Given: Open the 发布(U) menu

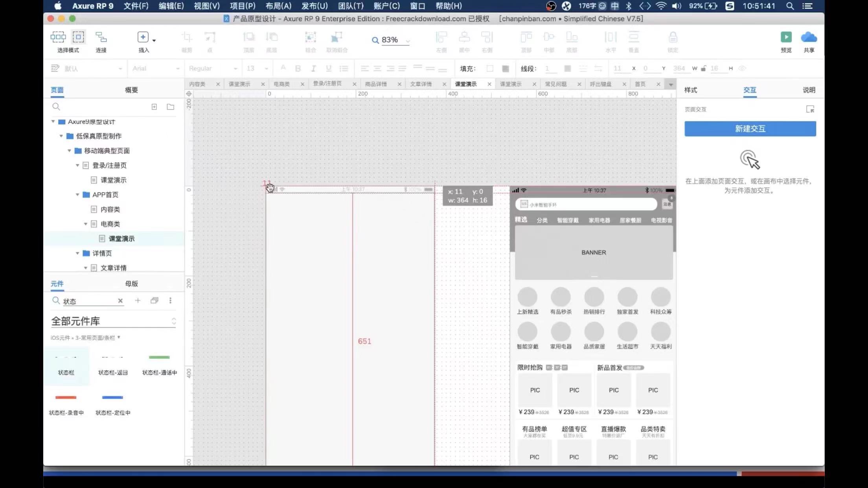Looking at the screenshot, I should click(314, 6).
